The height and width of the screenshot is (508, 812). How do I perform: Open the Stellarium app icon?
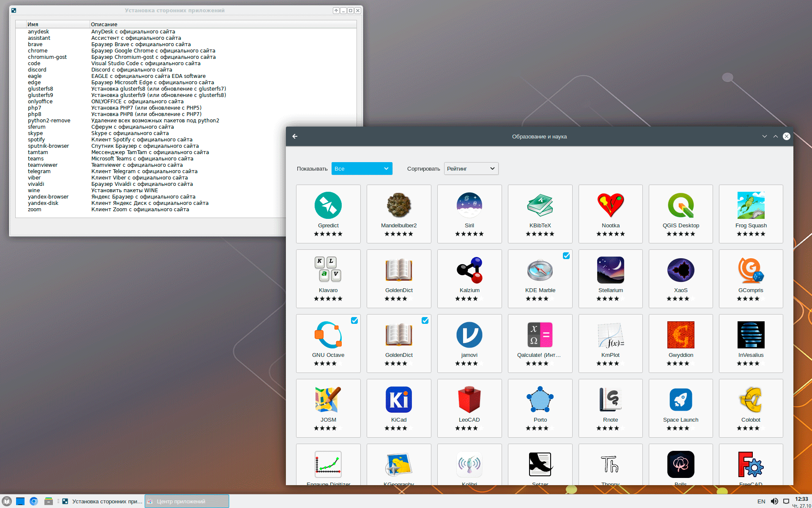tap(610, 270)
